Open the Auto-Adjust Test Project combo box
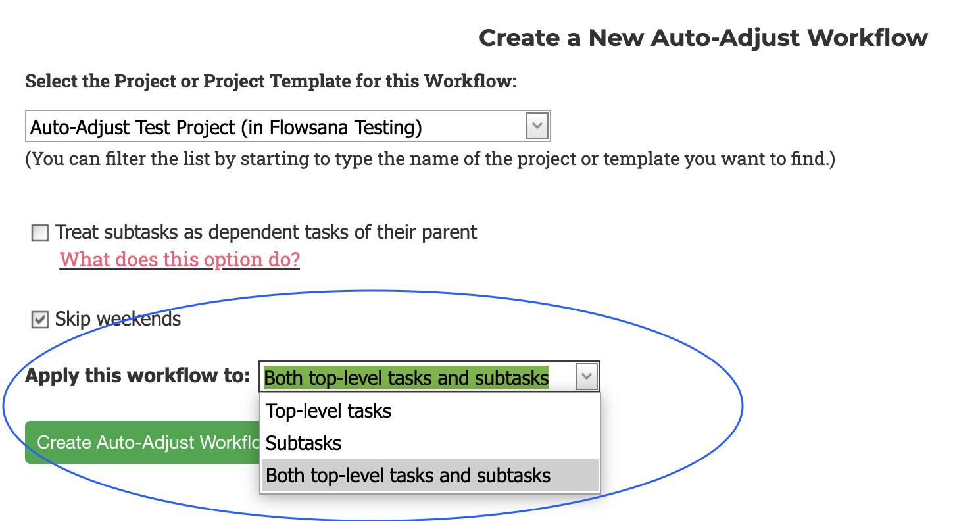This screenshot has height=521, width=980. [276, 126]
